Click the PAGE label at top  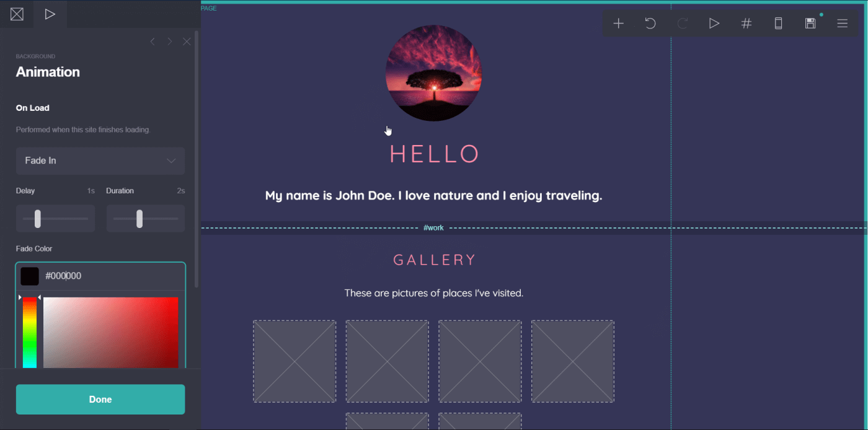tap(209, 9)
